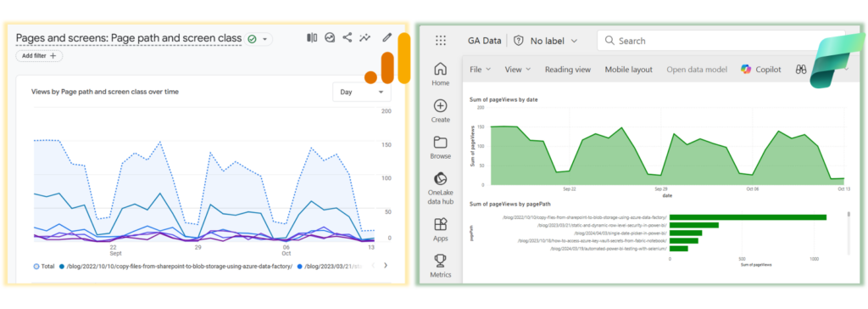Click the Create plus icon
The height and width of the screenshot is (309, 868).
coord(440,111)
